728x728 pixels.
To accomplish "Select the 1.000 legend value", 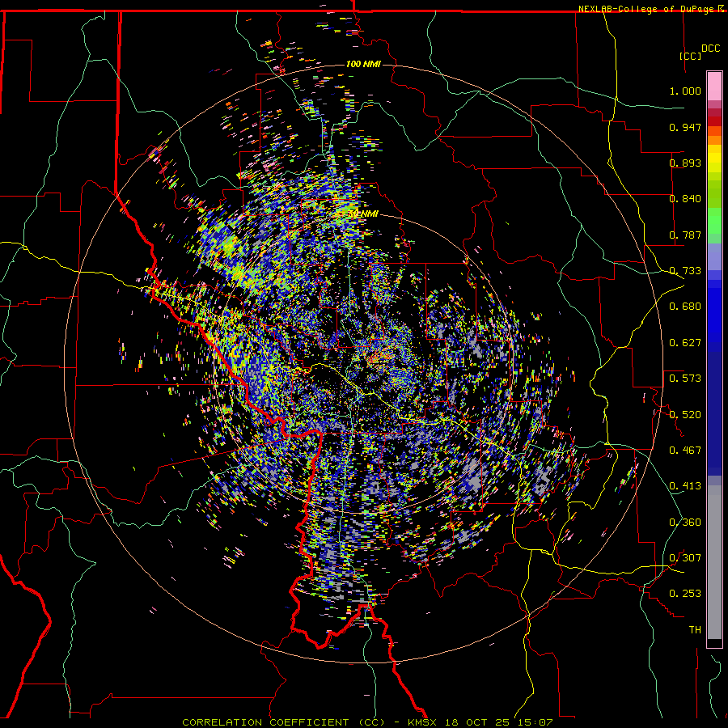I will point(685,91).
